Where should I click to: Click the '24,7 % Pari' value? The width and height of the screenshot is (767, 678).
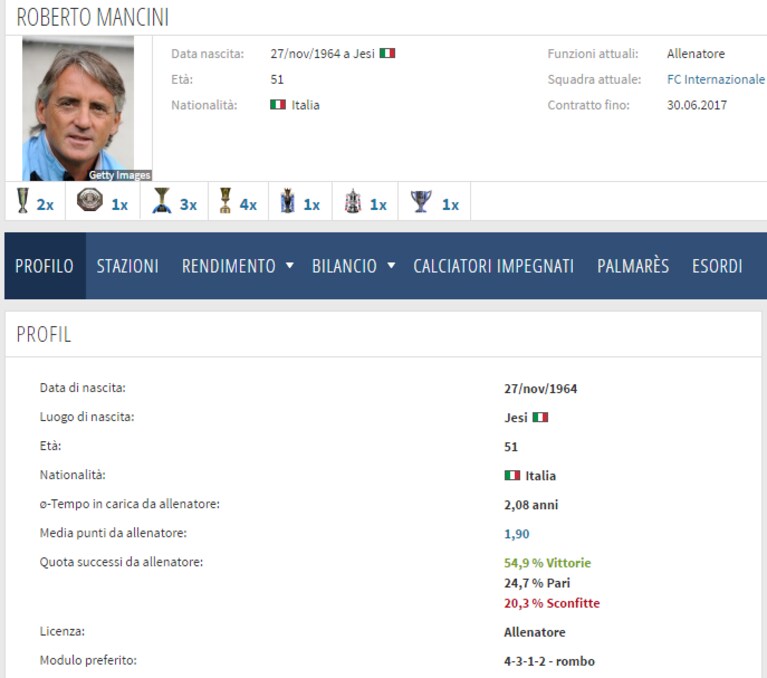537,583
